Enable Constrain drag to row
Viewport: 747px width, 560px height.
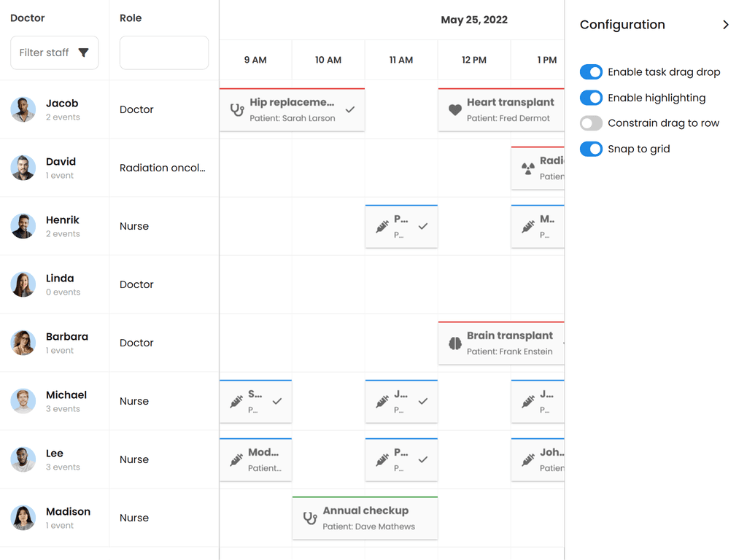(591, 123)
